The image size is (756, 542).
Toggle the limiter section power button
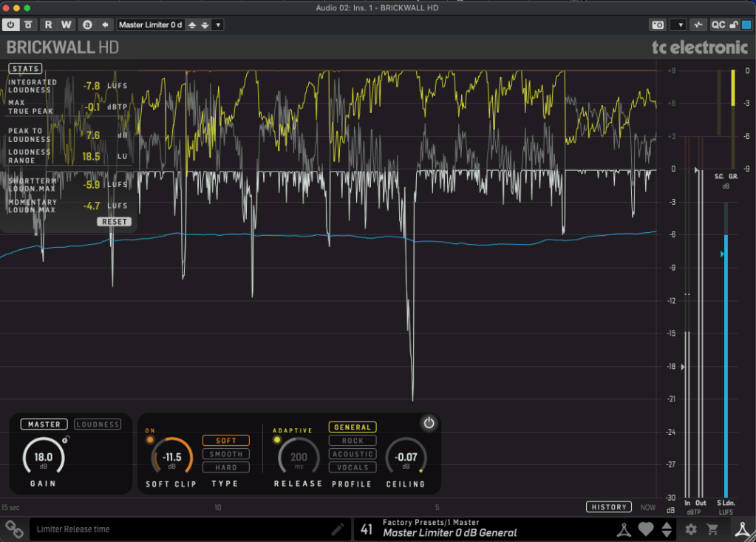coord(429,423)
